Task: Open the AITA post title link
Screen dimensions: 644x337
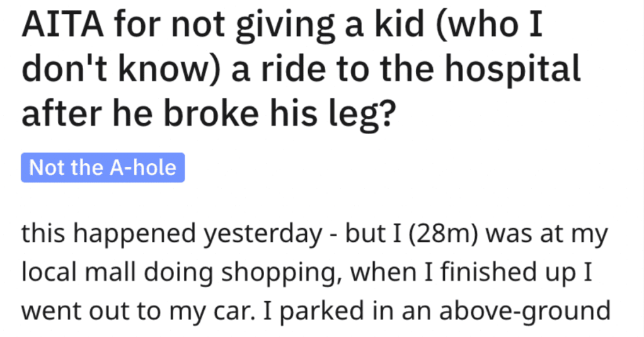Action: tap(301, 69)
